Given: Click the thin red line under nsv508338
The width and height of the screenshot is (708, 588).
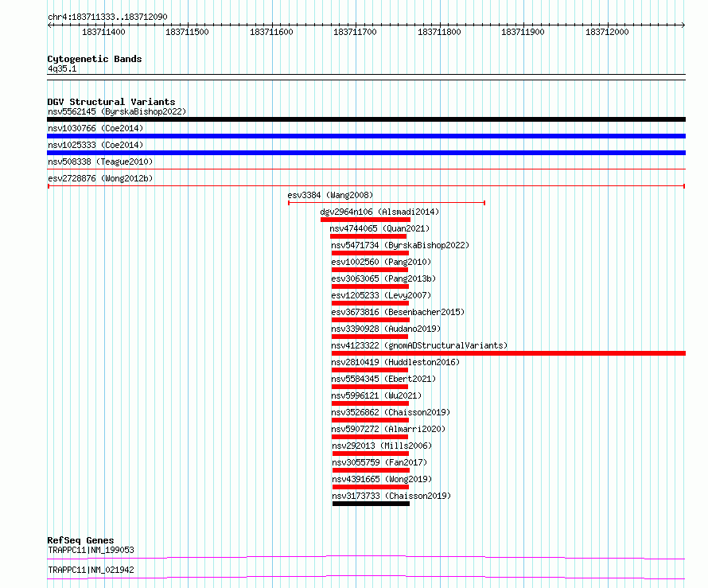Looking at the screenshot, I should pyautogui.click(x=366, y=169).
